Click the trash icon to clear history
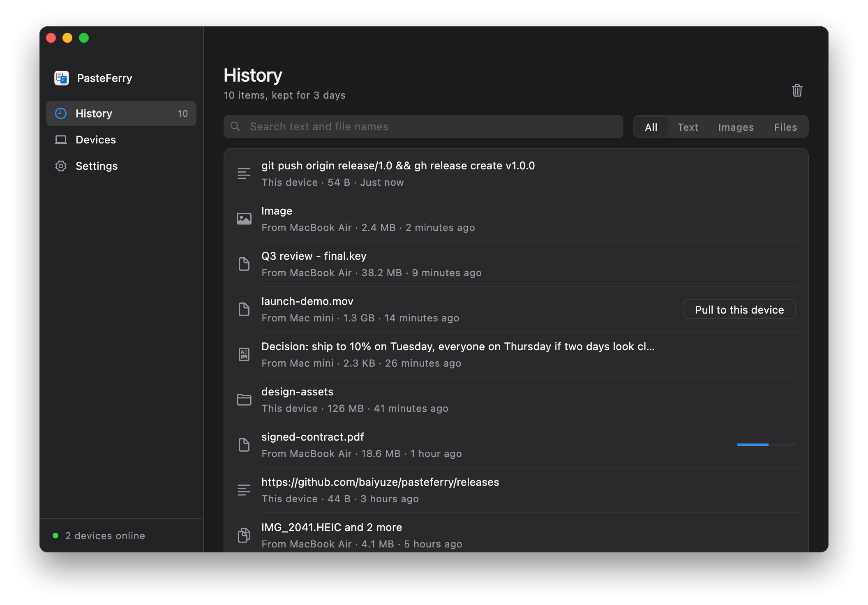868x605 pixels. click(x=797, y=90)
